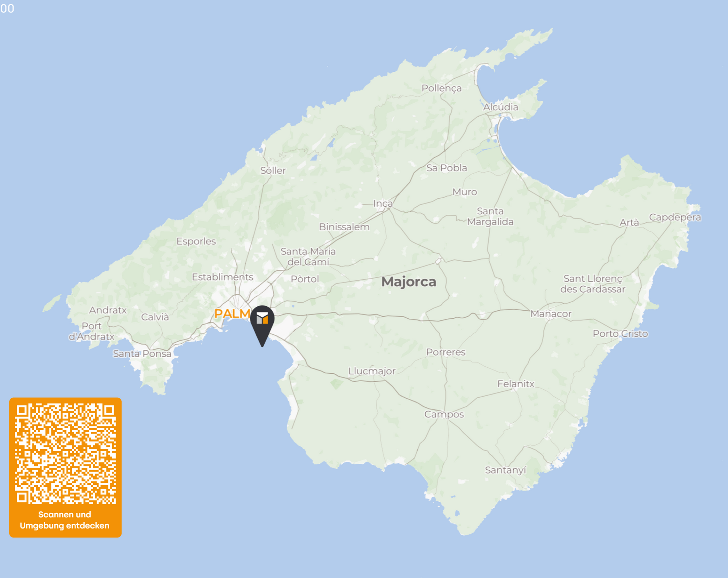Click the Sóller town label
Image resolution: width=728 pixels, height=578 pixels.
pos(273,171)
